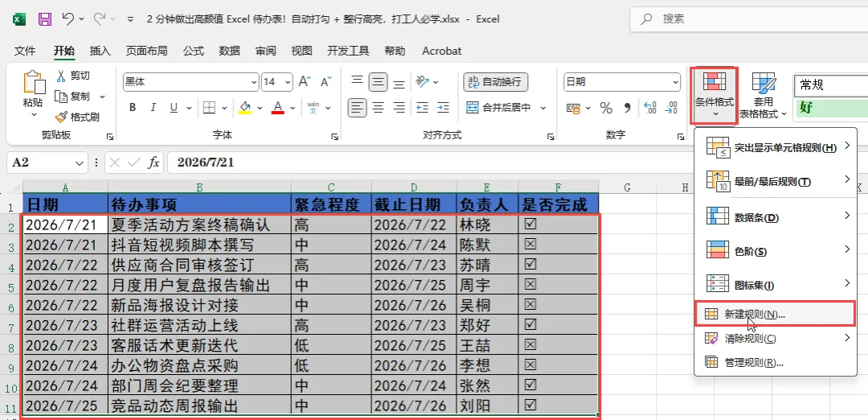Select column B header
The width and height of the screenshot is (868, 420).
point(199,187)
